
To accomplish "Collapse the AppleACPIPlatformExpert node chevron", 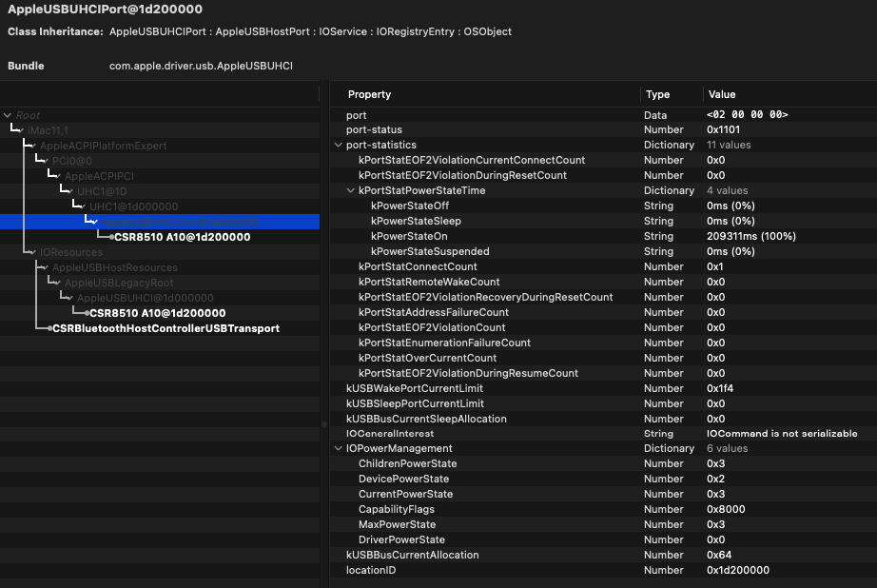I will tap(33, 146).
